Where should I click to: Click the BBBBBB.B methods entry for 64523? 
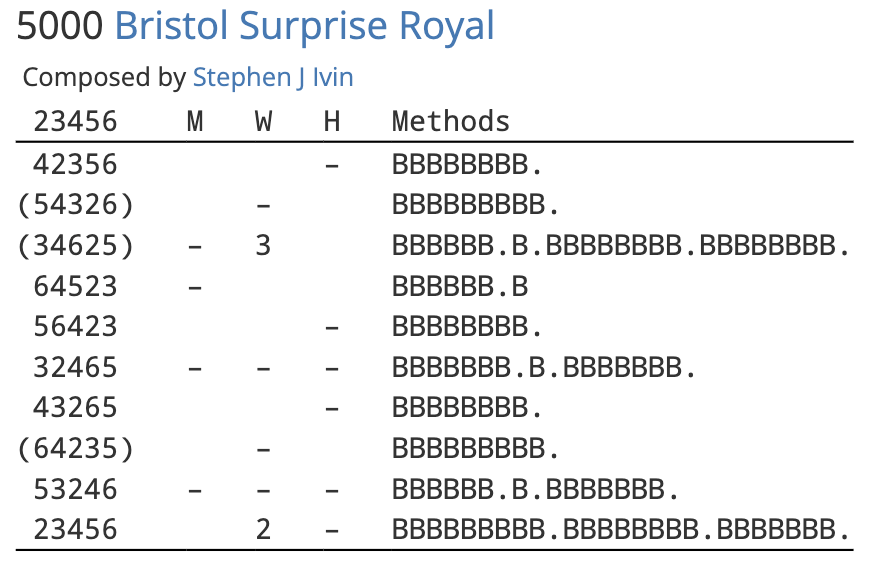coord(459,287)
